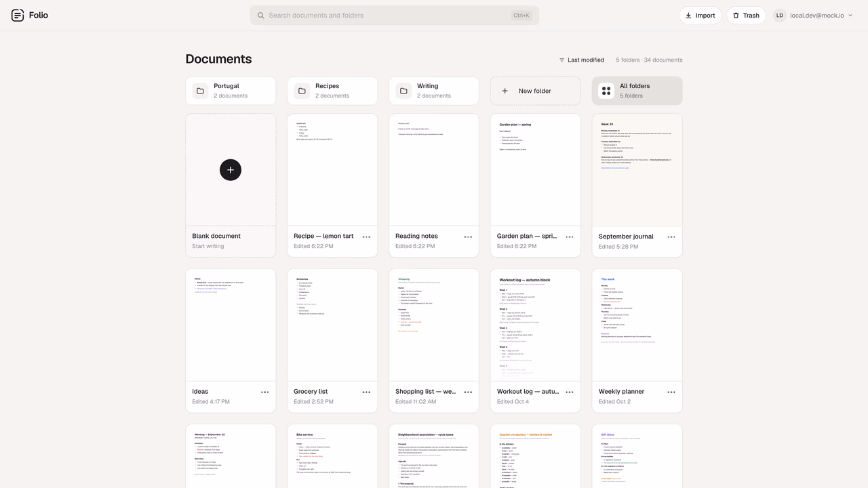Click the Folio logo icon
This screenshot has width=868, height=488.
click(x=18, y=15)
